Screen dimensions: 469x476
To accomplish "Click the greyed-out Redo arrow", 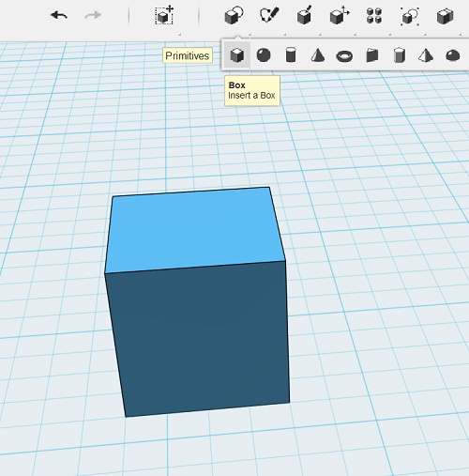I will point(93,15).
